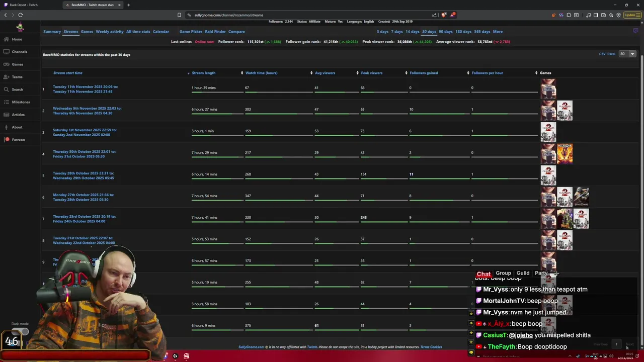Screen dimensions: 644x362
Task: Select the 365 days time range
Action: 482,32
